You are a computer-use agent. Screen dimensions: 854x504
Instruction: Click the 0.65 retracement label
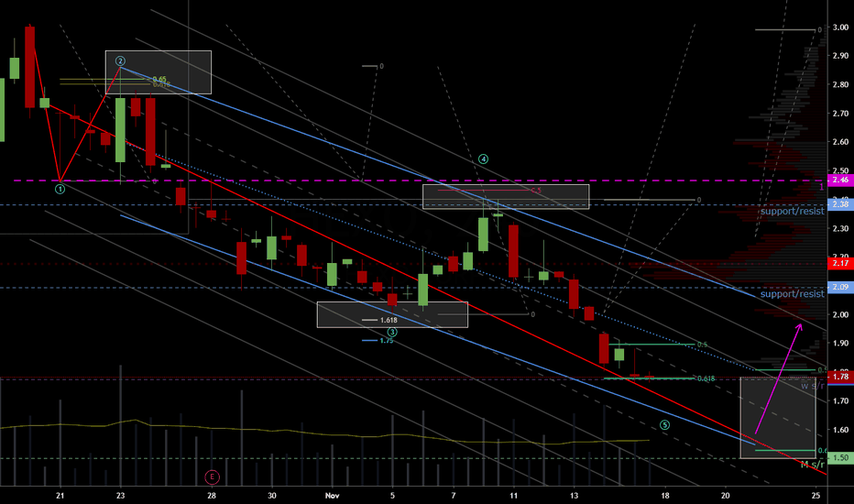coord(159,79)
